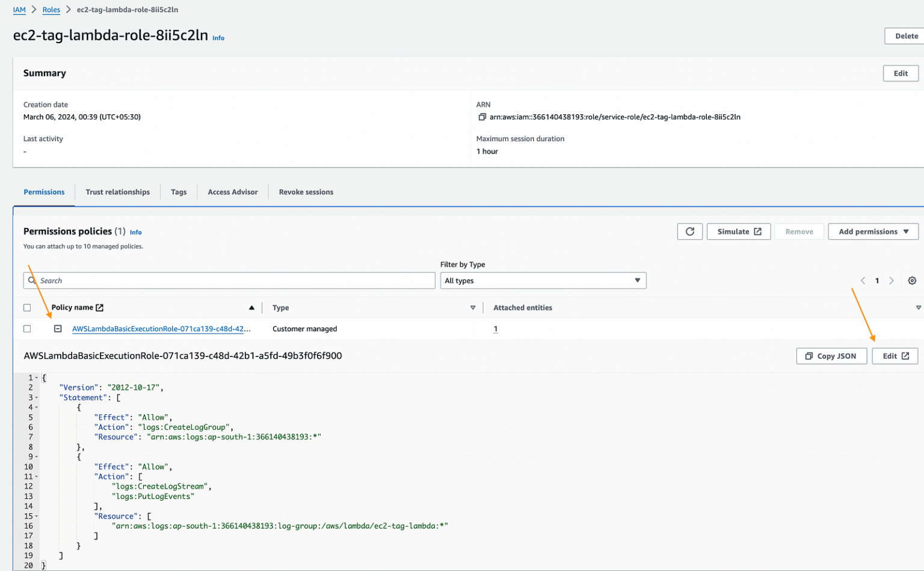This screenshot has height=571, width=924.
Task: Click Info link next to role name
Action: pos(218,38)
